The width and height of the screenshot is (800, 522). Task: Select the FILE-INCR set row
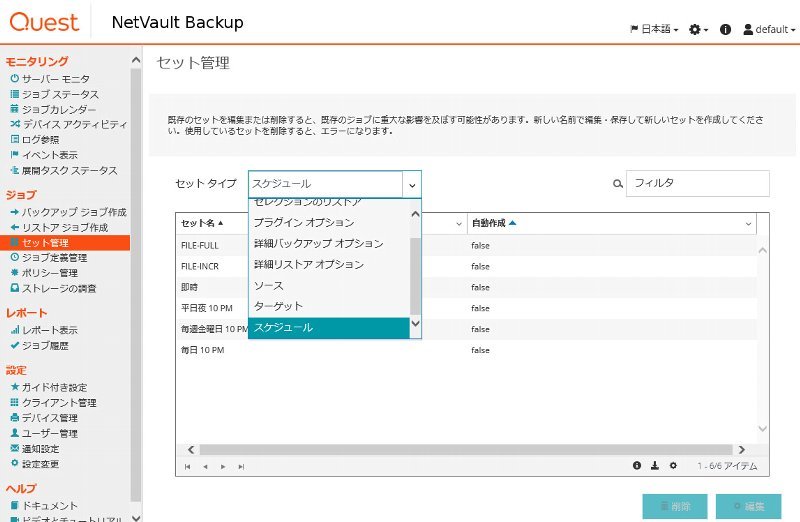pos(466,266)
